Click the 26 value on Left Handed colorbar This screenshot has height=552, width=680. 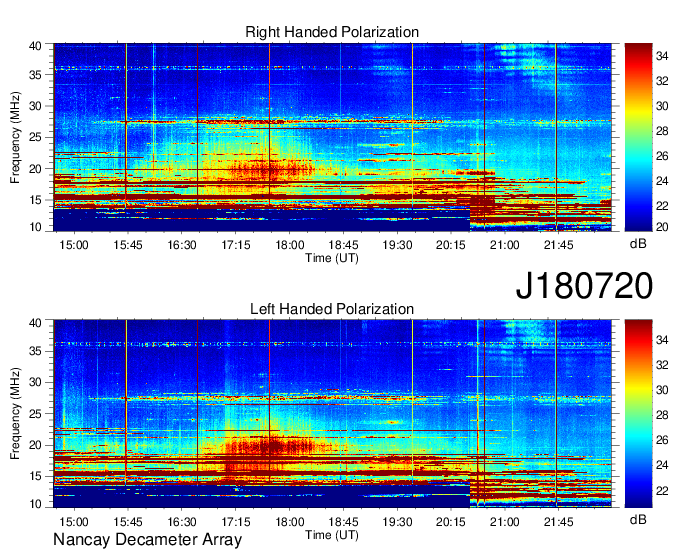coord(662,441)
